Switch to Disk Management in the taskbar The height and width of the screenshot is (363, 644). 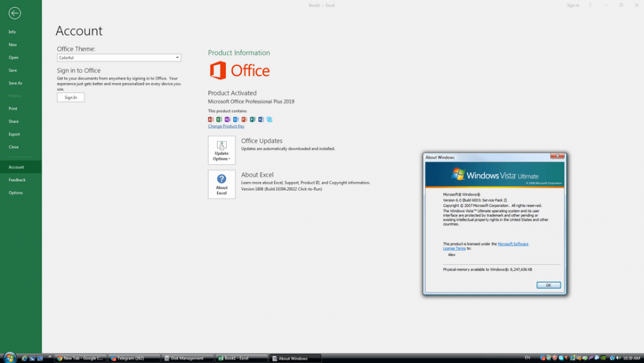click(187, 358)
